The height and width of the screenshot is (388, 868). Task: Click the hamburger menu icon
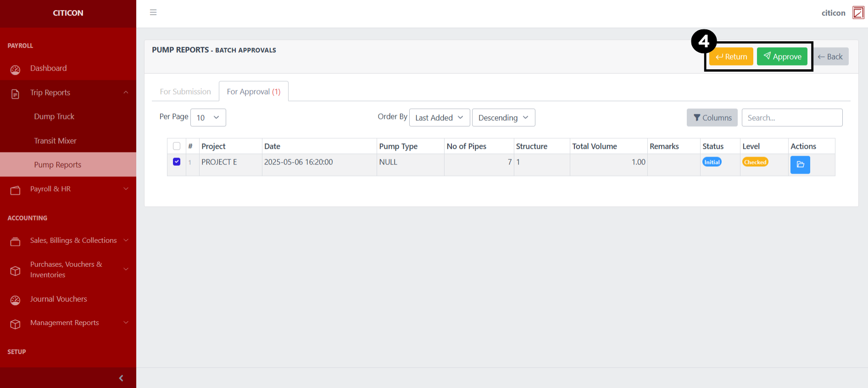153,12
